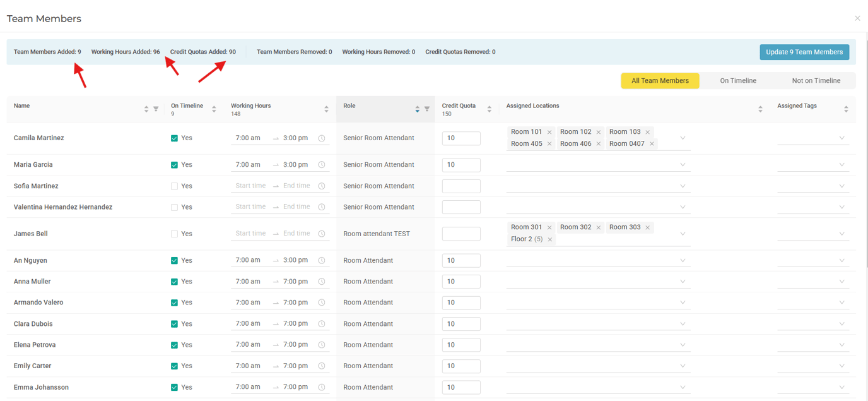The image size is (868, 401).
Task: Remove Room 0407 tag from Camila Martinez
Action: 652,144
